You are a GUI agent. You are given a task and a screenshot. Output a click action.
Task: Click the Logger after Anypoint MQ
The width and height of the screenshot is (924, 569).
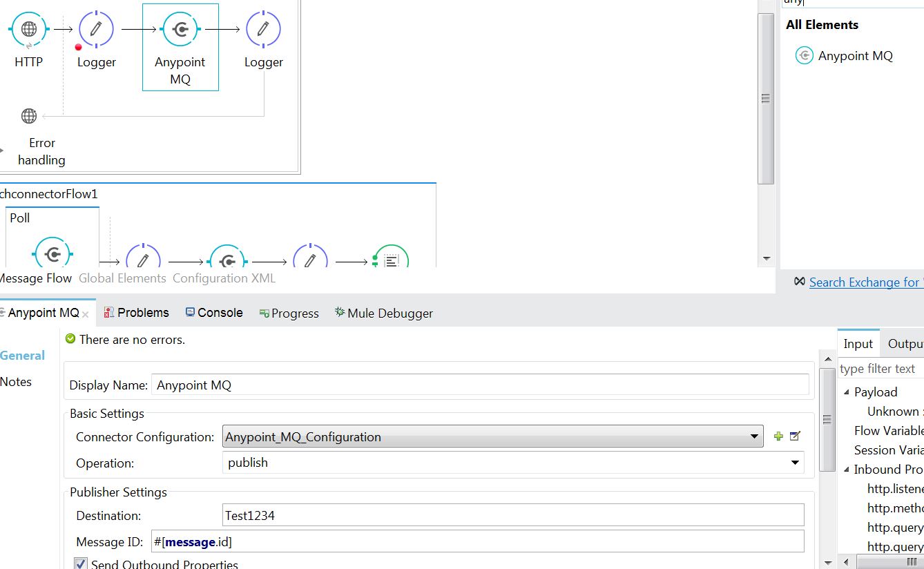[x=263, y=29]
